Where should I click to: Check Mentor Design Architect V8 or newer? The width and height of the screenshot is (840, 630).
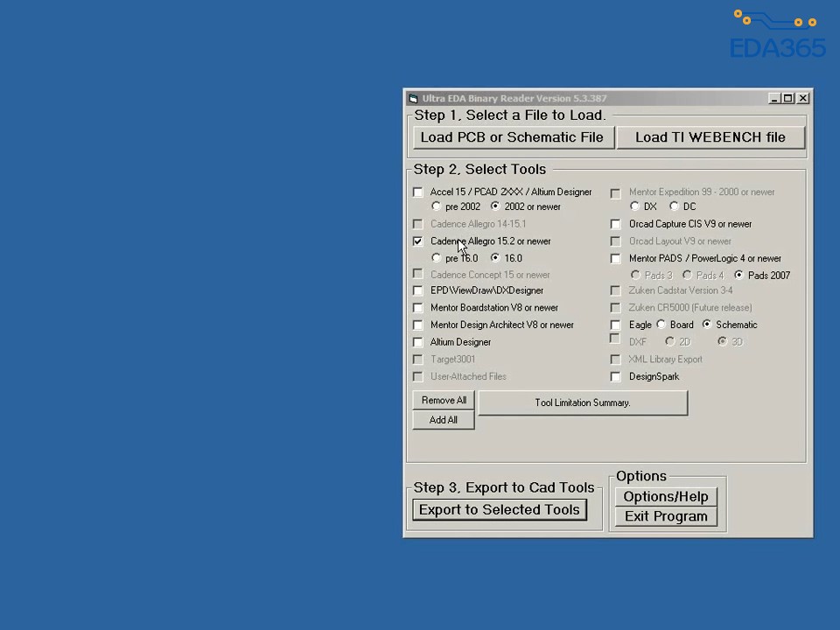click(x=418, y=325)
